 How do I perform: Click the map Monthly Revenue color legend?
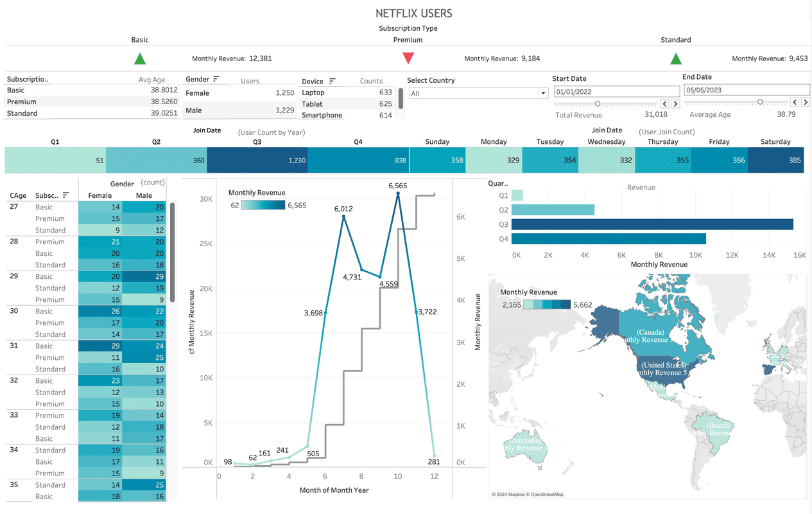[546, 305]
